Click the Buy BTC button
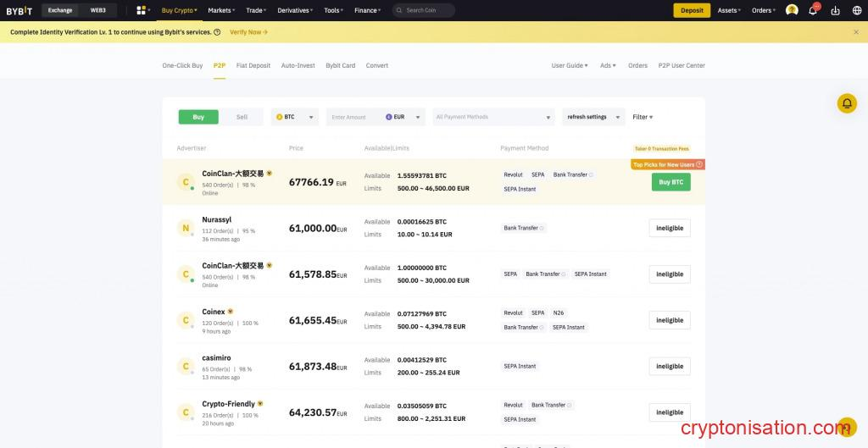Image resolution: width=868 pixels, height=448 pixels. (670, 182)
